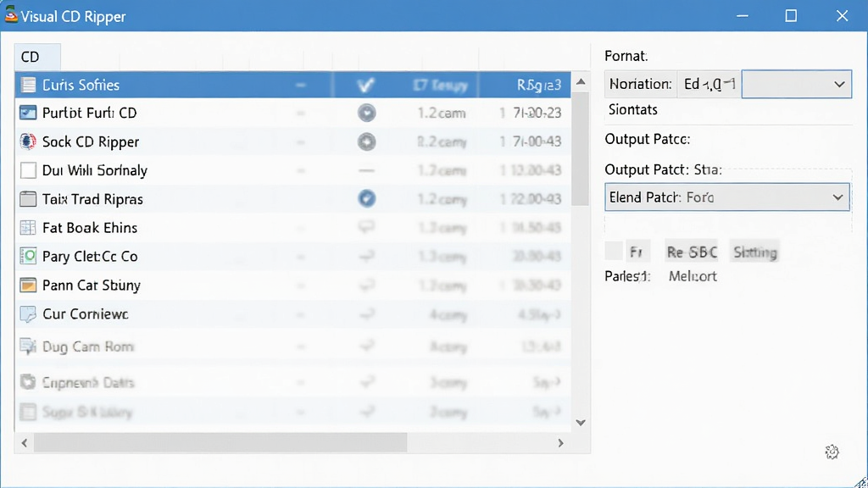Select the Pann Cat Sbuny entry name
868x488 pixels.
point(92,285)
